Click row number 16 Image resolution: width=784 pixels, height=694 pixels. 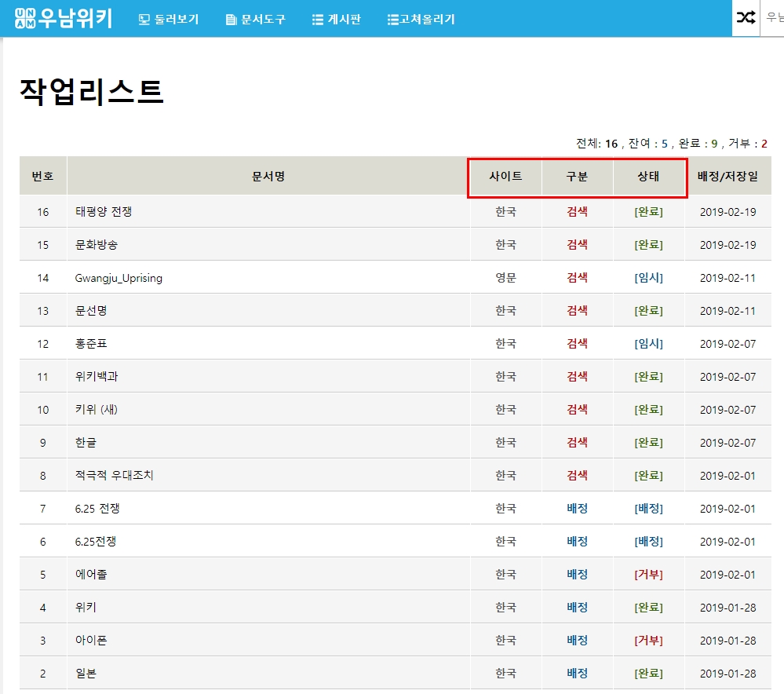click(43, 212)
